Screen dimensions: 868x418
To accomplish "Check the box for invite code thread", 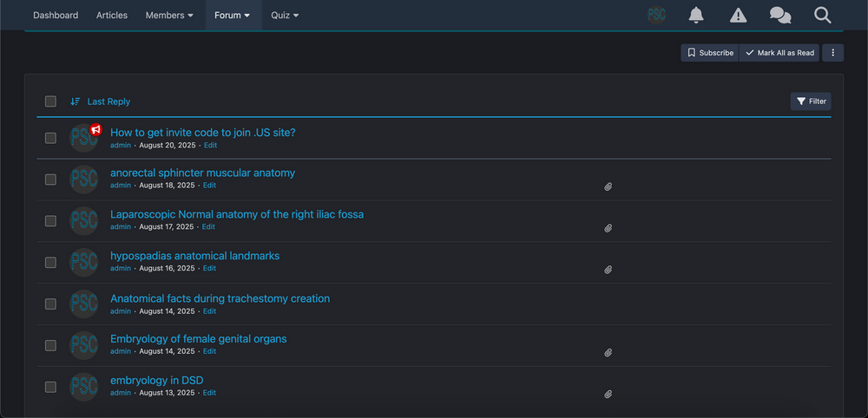I will point(50,138).
